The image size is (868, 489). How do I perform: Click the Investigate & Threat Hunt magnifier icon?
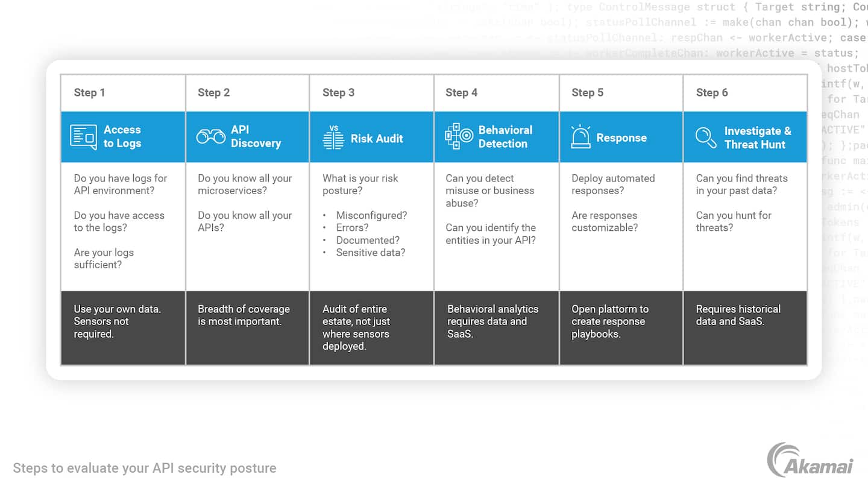click(x=706, y=137)
